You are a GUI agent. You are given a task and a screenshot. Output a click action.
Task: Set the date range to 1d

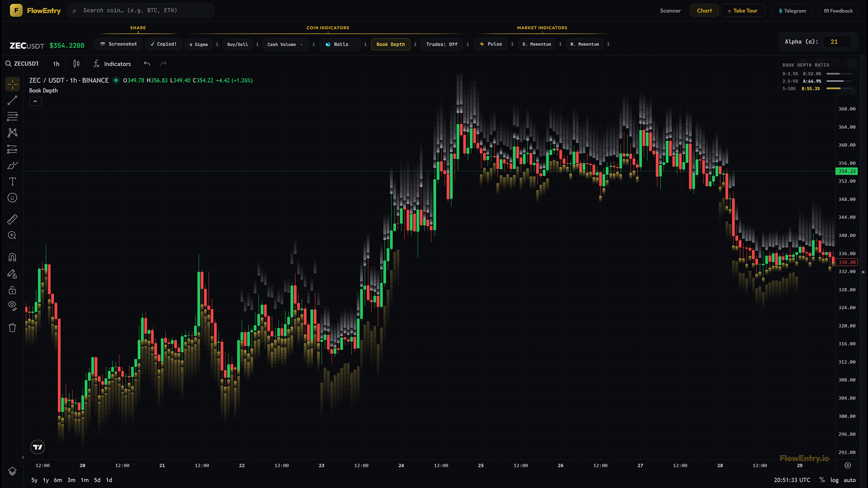109,480
